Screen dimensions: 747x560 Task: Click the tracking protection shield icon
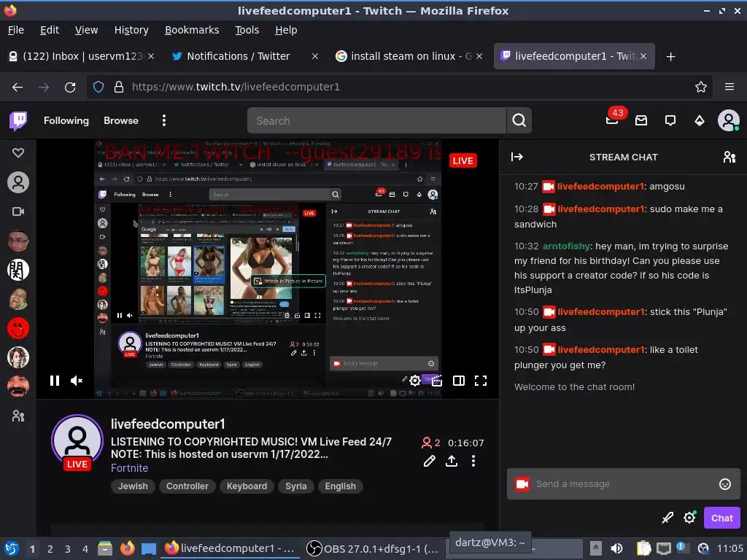[x=98, y=87]
